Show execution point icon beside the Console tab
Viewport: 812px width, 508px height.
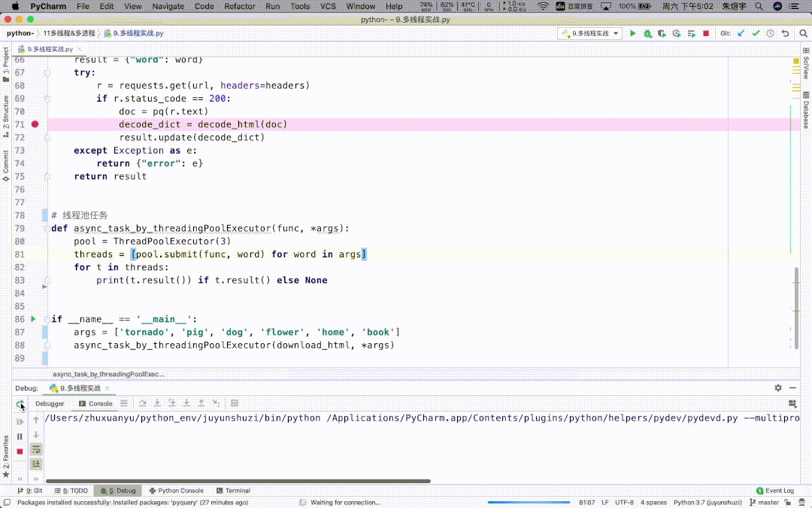tap(124, 403)
